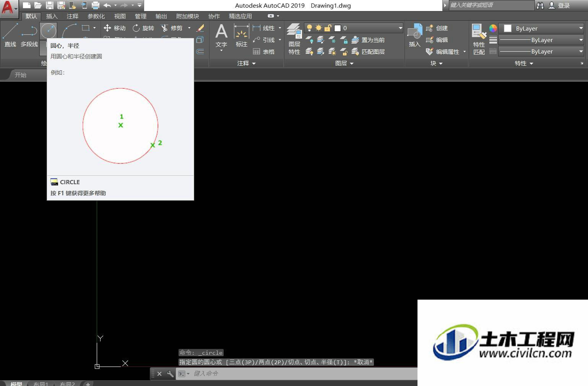The height and width of the screenshot is (386, 588).
Task: Select the Arc tool icon
Action: click(69, 31)
